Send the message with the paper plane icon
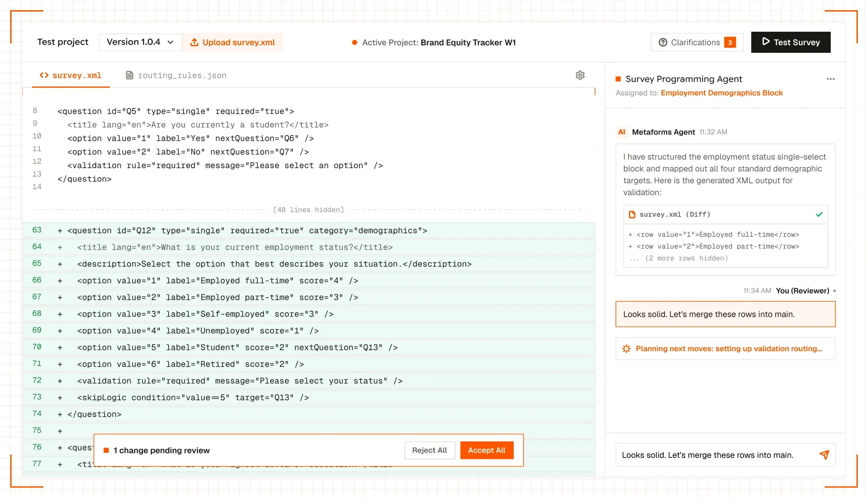The height and width of the screenshot is (498, 868). [824, 455]
